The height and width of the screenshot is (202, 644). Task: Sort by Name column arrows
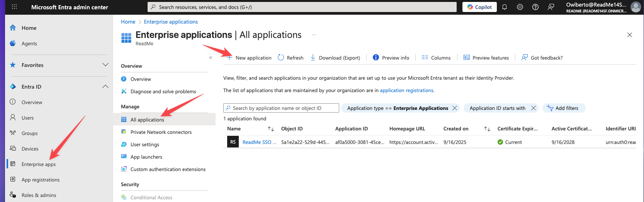point(271,129)
